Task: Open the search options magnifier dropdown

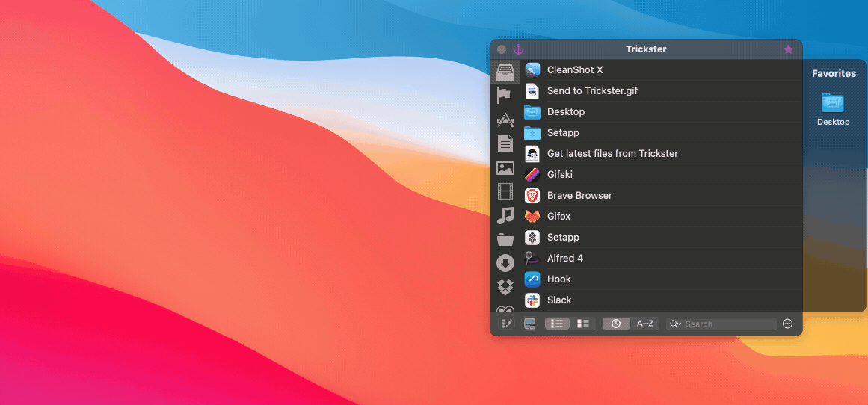Action: point(675,324)
